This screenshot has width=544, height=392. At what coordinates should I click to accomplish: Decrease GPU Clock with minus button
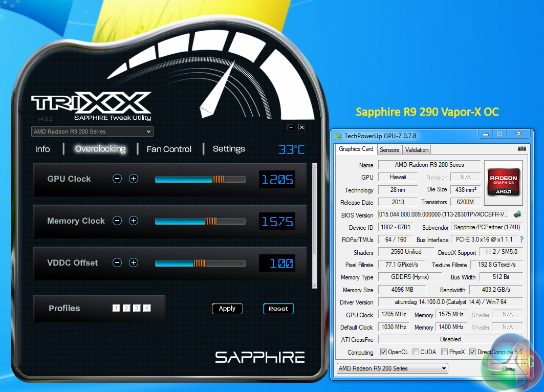coord(117,179)
